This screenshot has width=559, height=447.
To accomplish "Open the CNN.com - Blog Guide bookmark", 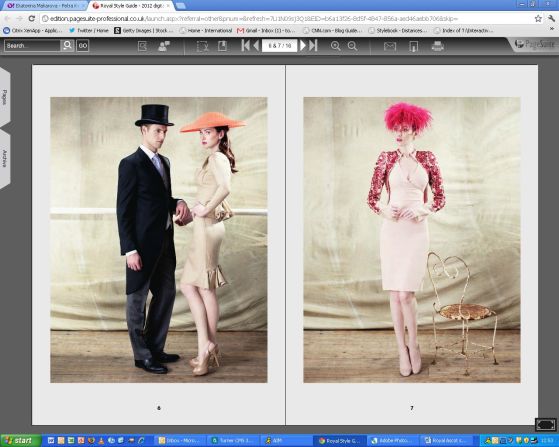I will point(332,31).
